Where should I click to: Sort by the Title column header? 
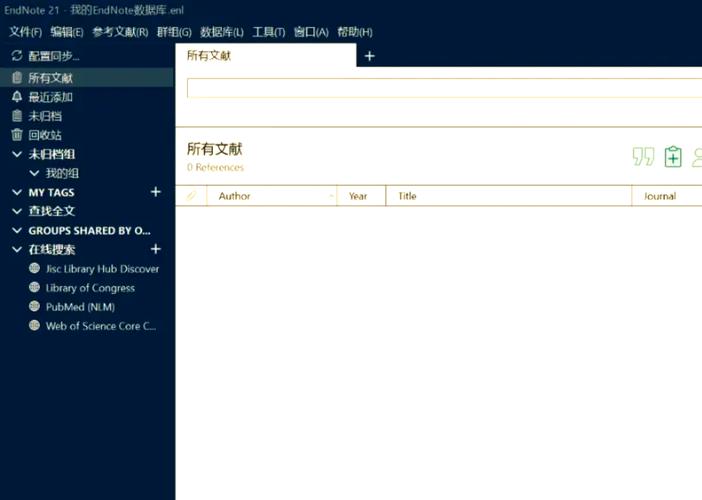(509, 196)
